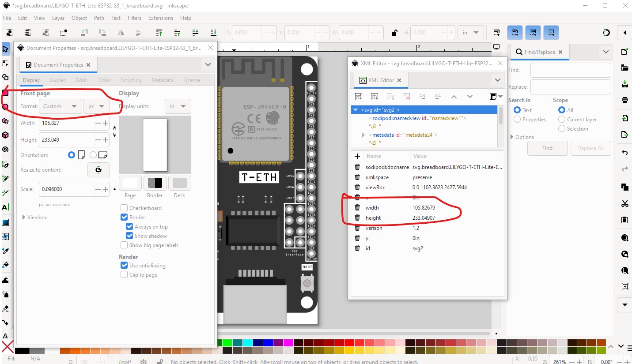Open the Display units dropdown
The height and width of the screenshot is (364, 632).
(178, 106)
